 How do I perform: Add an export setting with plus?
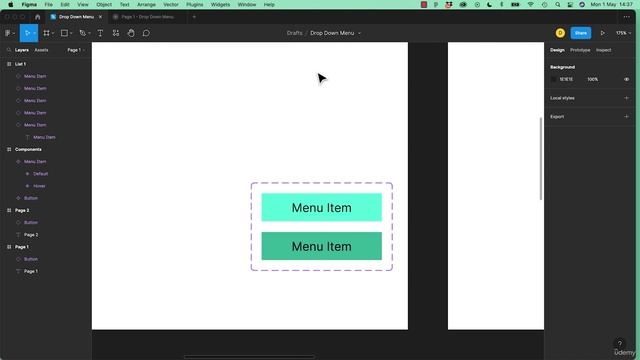pos(627,117)
